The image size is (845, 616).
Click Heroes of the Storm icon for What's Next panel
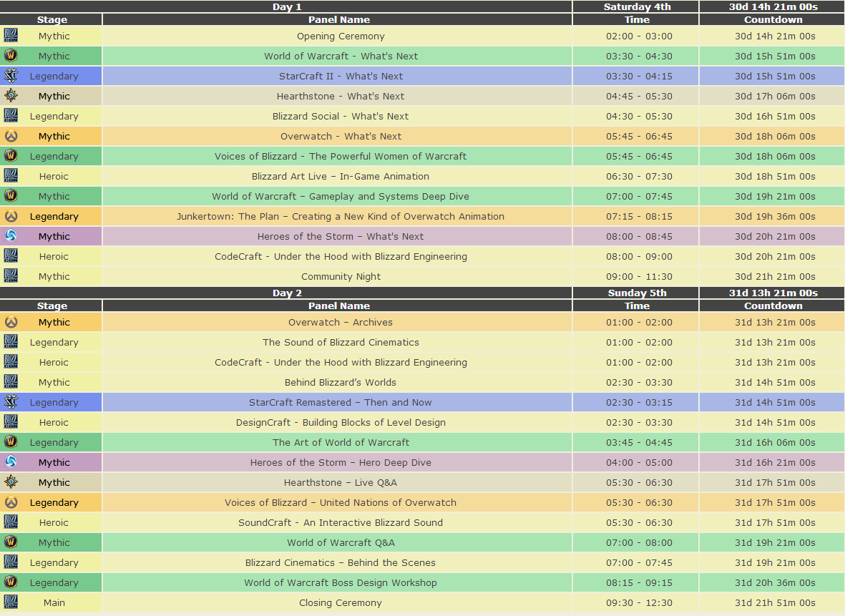[x=11, y=235]
